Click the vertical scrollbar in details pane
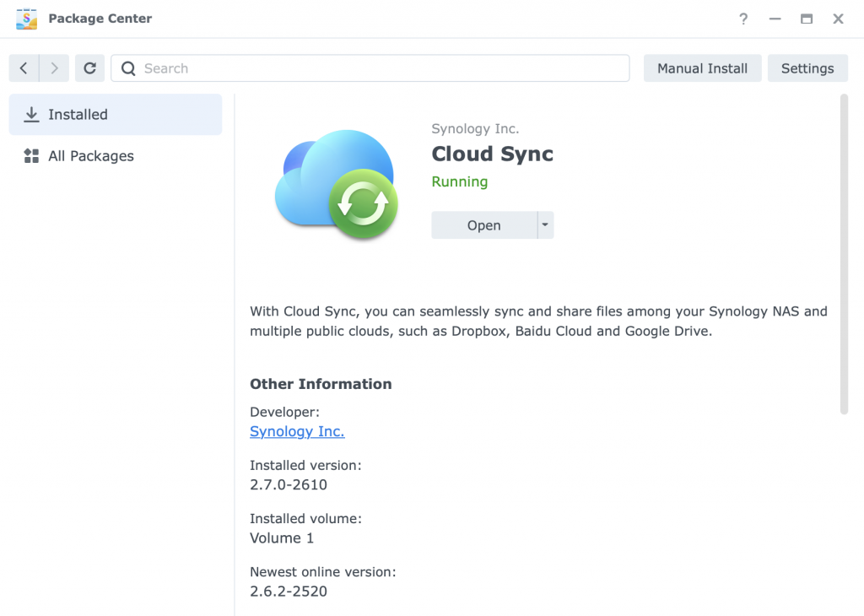Image resolution: width=864 pixels, height=616 pixels. (843, 253)
